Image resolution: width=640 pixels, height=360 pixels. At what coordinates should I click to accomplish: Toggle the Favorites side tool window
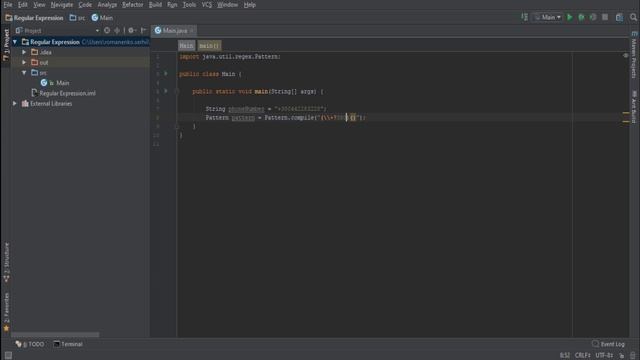(6, 312)
